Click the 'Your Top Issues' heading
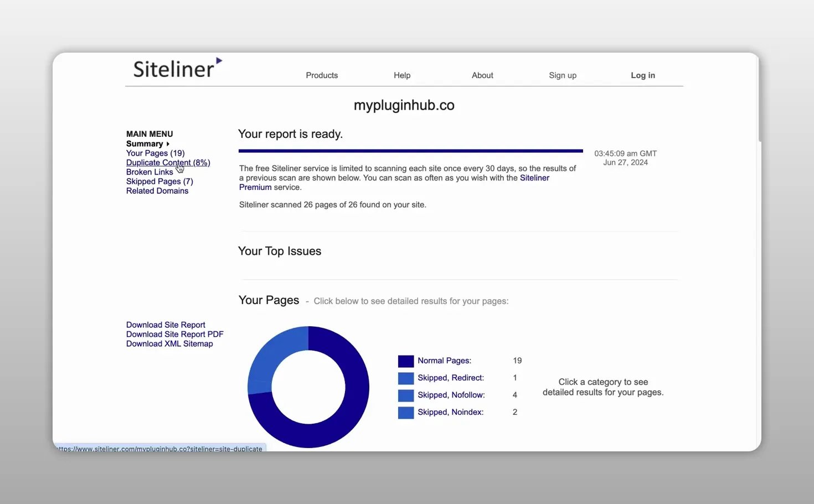The height and width of the screenshot is (504, 814). (280, 251)
